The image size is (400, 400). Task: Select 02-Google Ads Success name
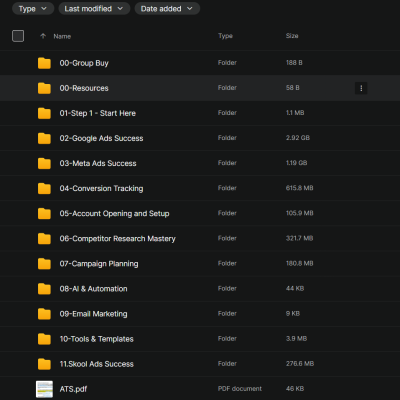point(101,138)
